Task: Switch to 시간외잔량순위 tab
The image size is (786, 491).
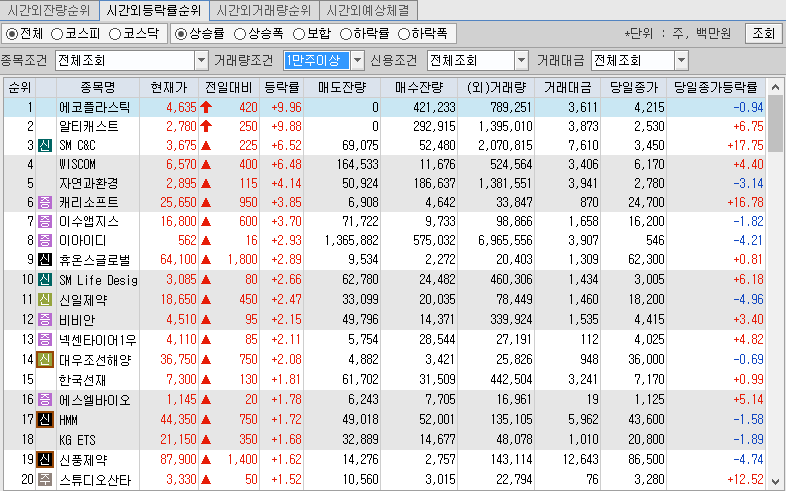Action: pyautogui.click(x=49, y=11)
